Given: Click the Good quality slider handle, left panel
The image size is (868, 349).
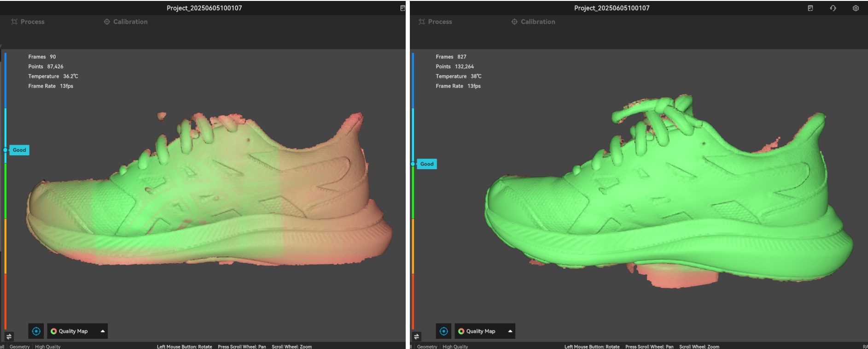Looking at the screenshot, I should (x=6, y=150).
